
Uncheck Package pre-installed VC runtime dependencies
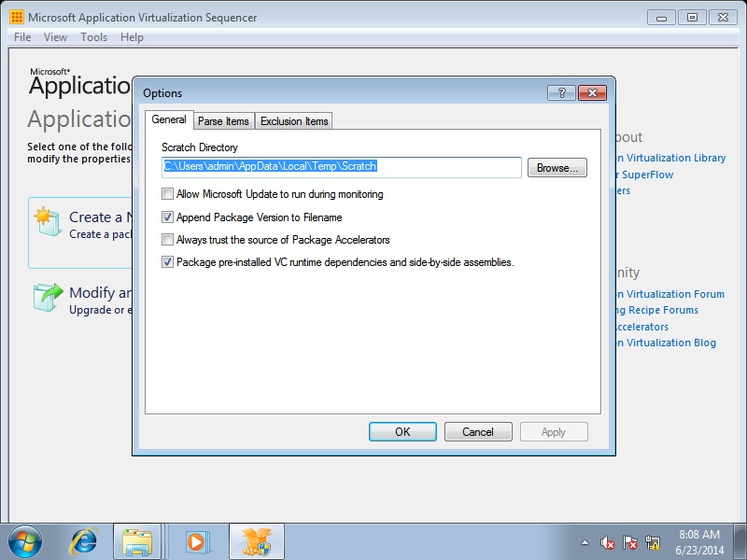(x=168, y=262)
